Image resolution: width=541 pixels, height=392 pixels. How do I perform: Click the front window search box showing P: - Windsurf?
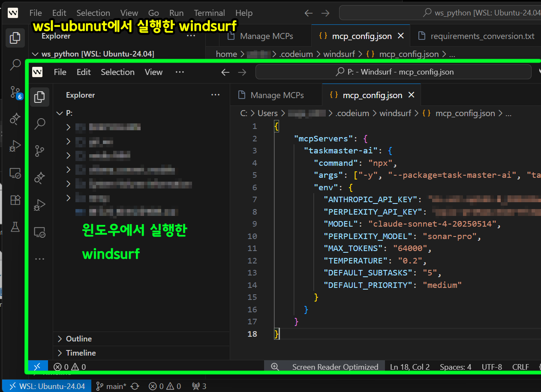394,72
